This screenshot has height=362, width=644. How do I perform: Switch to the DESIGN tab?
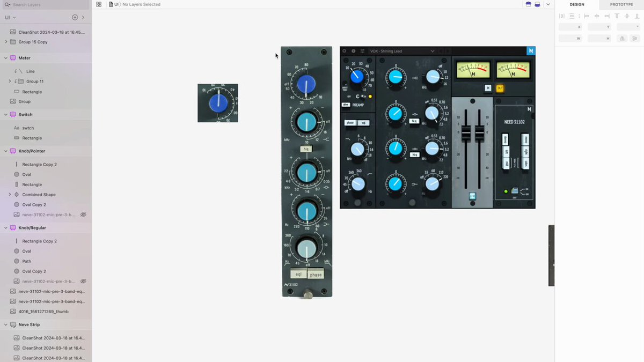coord(577,4)
